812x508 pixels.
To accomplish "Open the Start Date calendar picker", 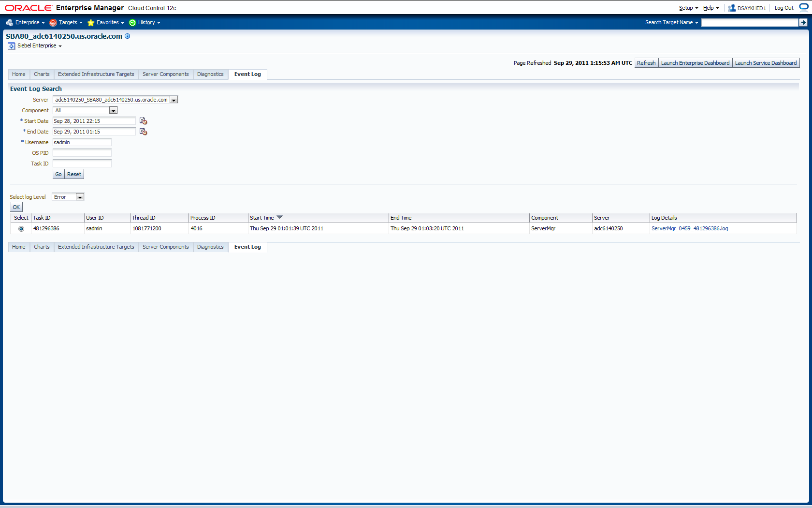I will 143,121.
